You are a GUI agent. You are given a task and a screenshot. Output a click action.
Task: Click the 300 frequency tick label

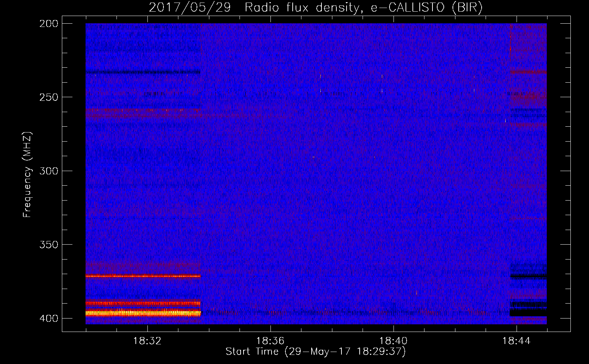[49, 171]
